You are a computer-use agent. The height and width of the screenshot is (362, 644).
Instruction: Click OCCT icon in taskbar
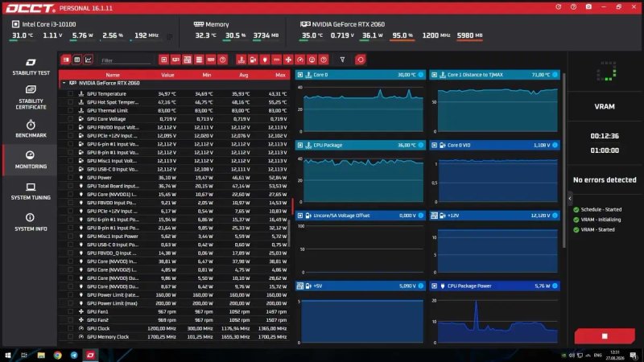[x=90, y=355]
